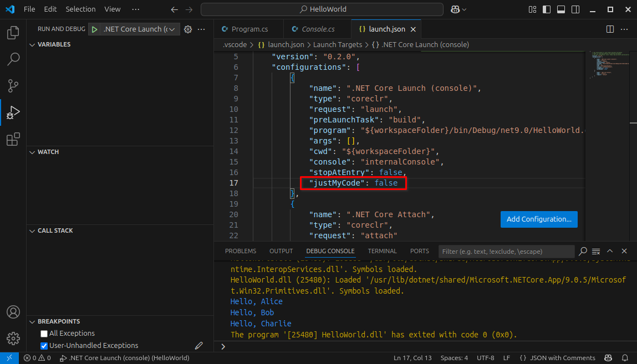This screenshot has width=637, height=364.
Task: Maximize the panel with the up chevron
Action: (610, 251)
